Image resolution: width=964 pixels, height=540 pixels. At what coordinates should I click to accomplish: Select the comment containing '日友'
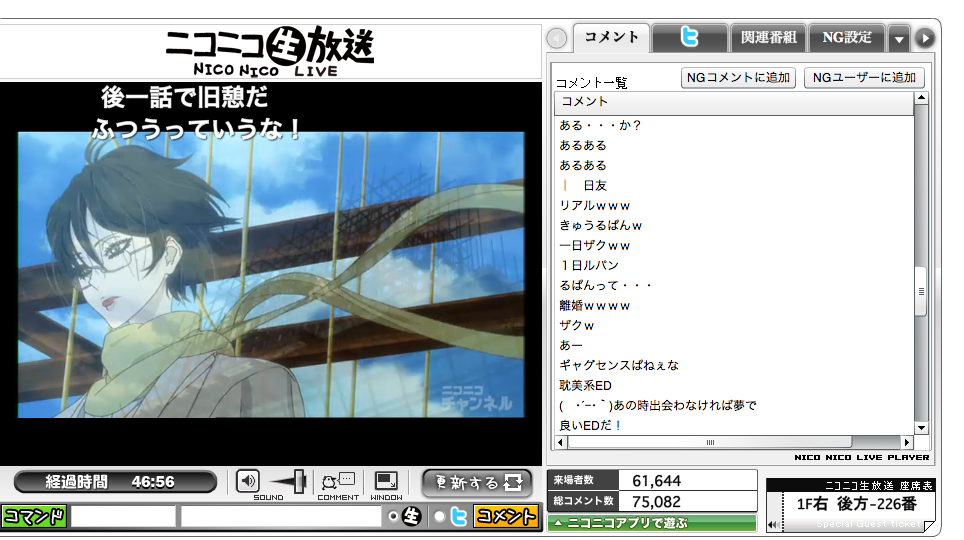584,186
